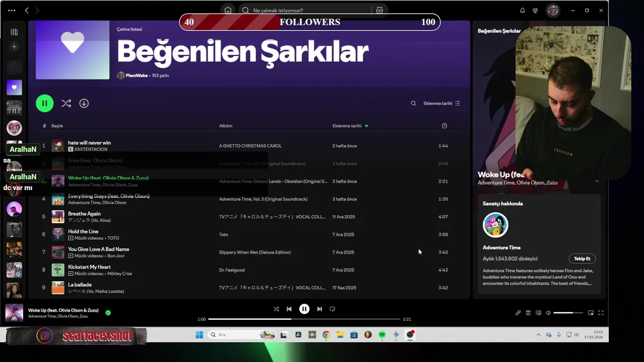The width and height of the screenshot is (644, 362).
Task: Open the mini player
Action: (591, 313)
